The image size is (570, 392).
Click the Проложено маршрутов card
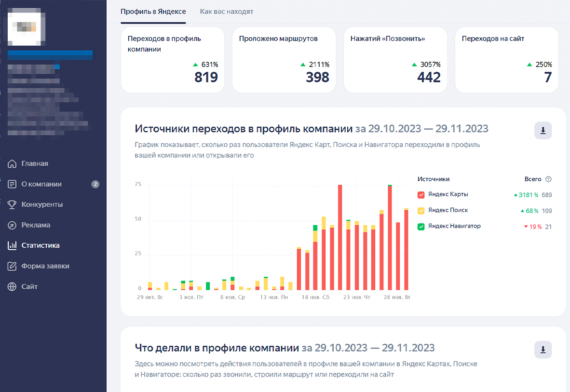point(284,60)
